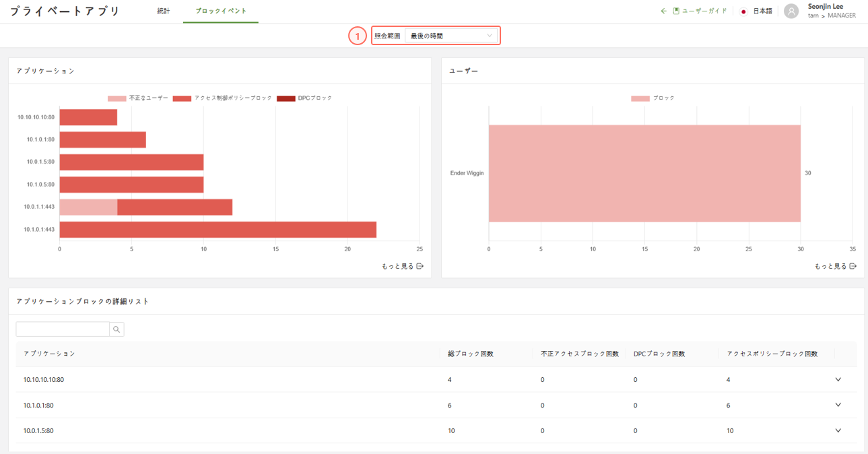Toggle ブロック legend in user chart

click(x=653, y=98)
